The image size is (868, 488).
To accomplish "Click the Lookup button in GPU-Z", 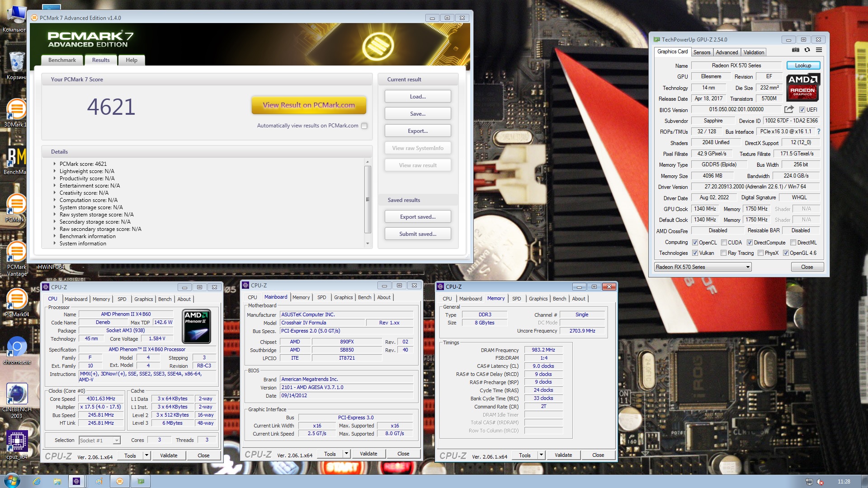I will [803, 66].
